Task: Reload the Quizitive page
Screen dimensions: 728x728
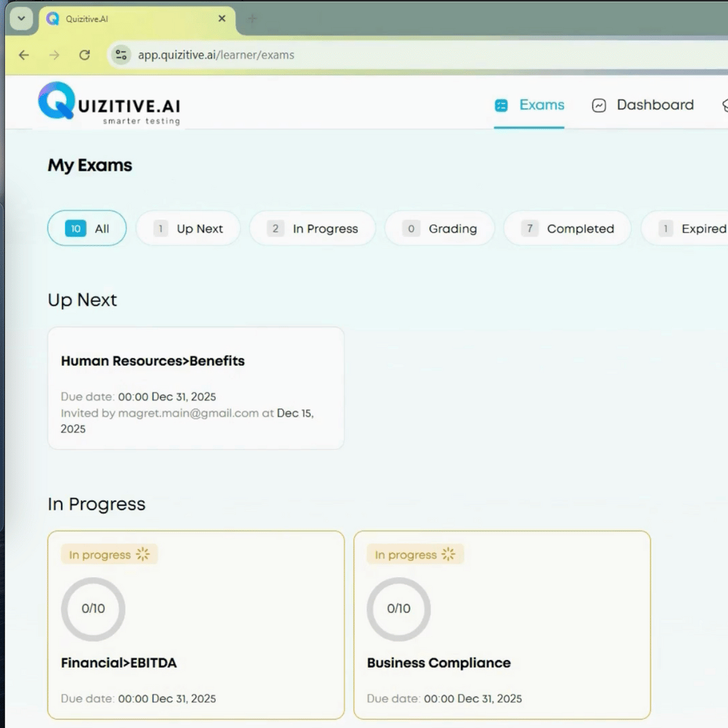Action: pyautogui.click(x=85, y=55)
